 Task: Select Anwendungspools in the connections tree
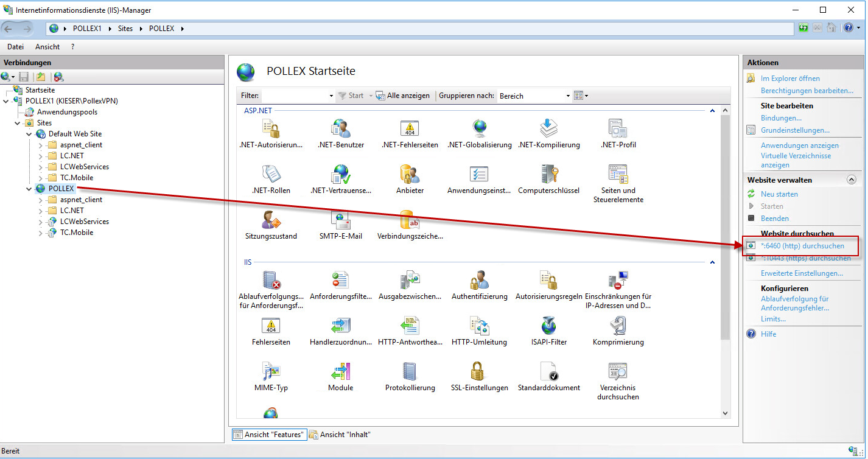67,112
